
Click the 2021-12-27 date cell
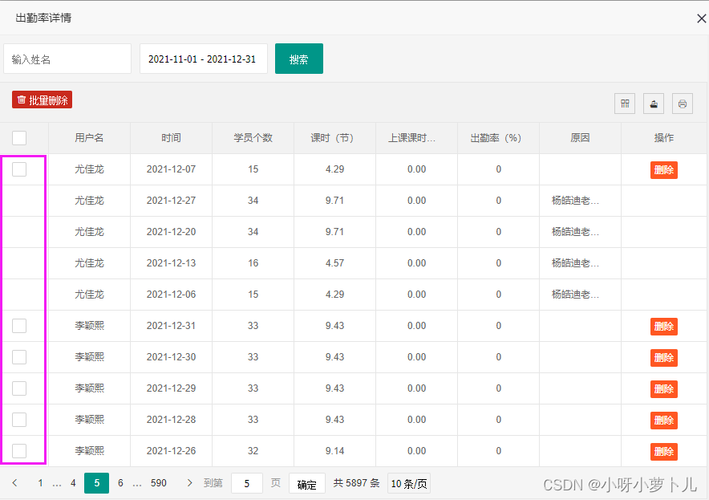pos(171,200)
